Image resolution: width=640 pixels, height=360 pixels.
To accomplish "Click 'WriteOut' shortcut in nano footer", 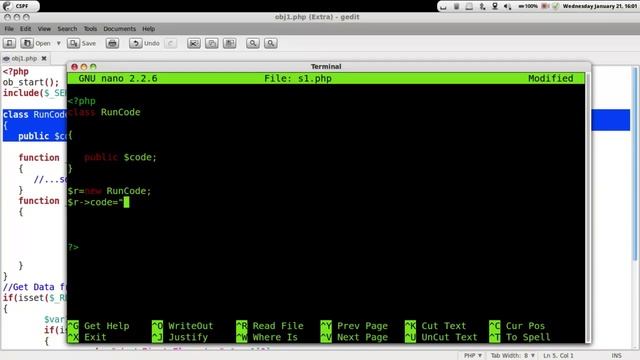I will [x=182, y=326].
